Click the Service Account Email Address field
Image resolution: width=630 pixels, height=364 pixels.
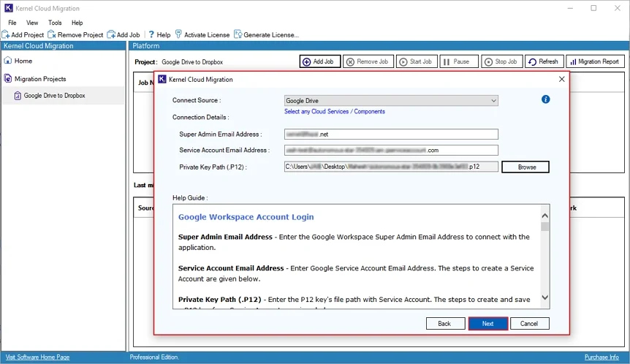pyautogui.click(x=391, y=151)
